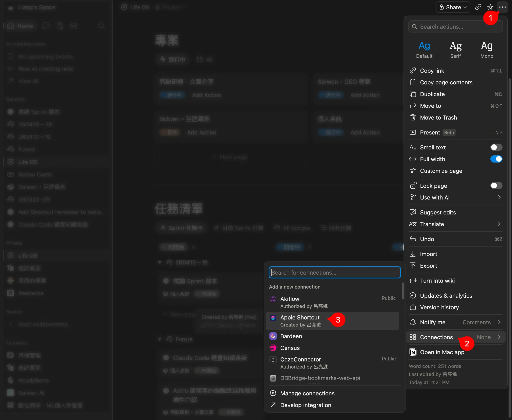Click the Search actions field
512x420 pixels.
455,27
